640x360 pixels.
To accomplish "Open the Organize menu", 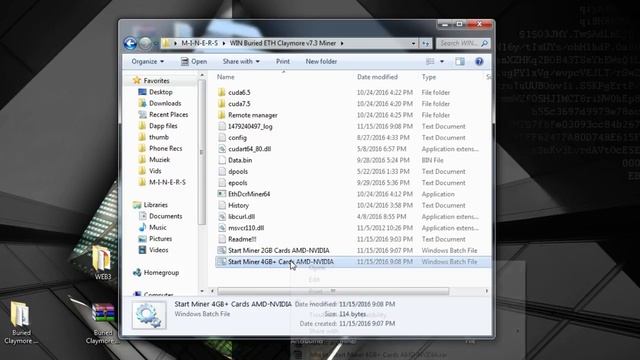I will tap(148, 62).
